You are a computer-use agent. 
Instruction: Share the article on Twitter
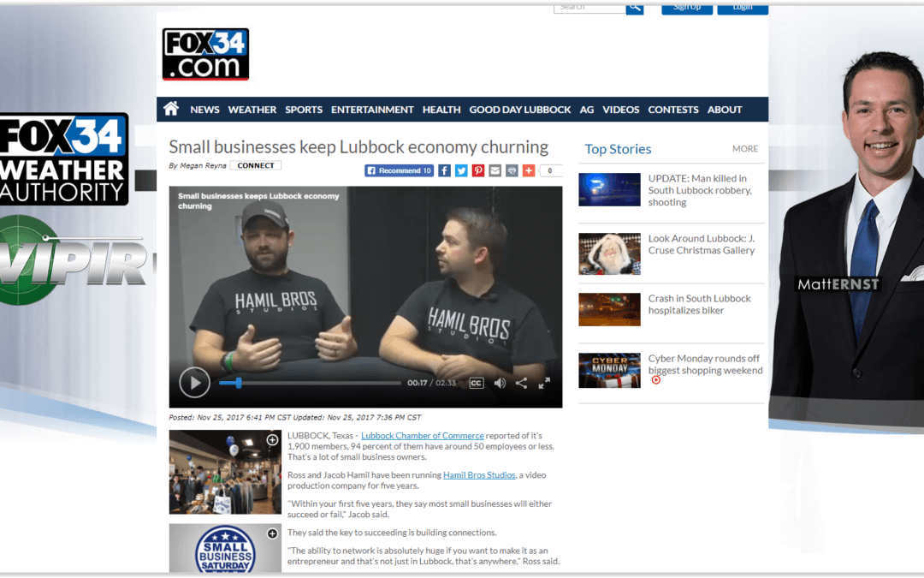[461, 170]
